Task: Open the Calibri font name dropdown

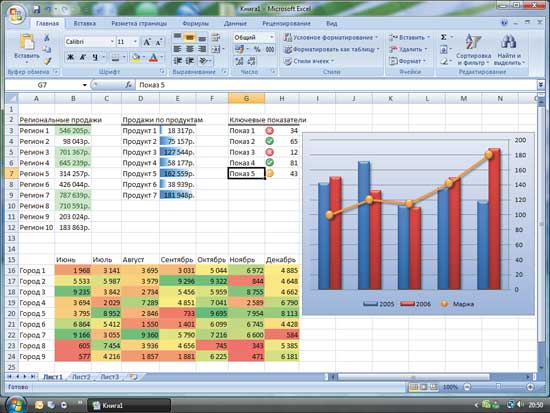Action: [x=112, y=42]
